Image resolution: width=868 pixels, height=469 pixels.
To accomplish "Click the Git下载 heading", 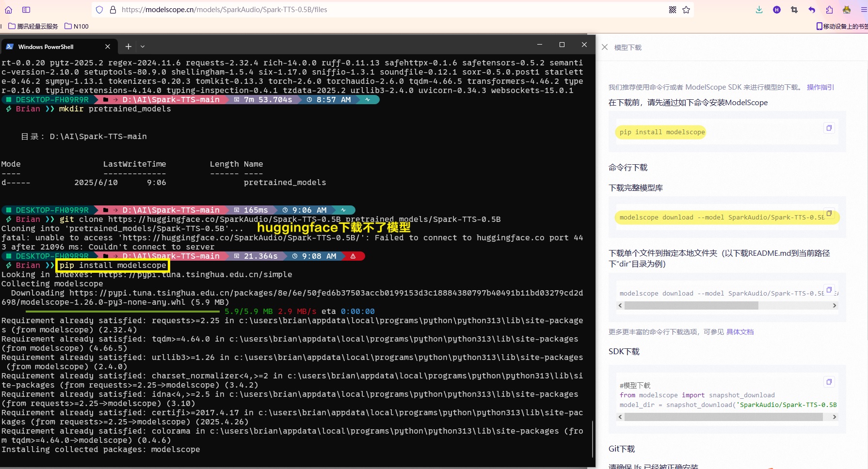I will click(x=622, y=449).
